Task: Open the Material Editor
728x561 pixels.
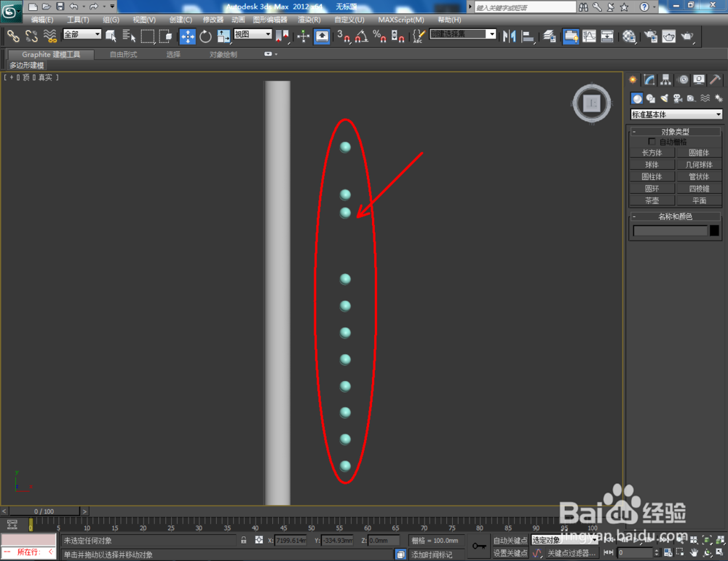Action: (629, 36)
